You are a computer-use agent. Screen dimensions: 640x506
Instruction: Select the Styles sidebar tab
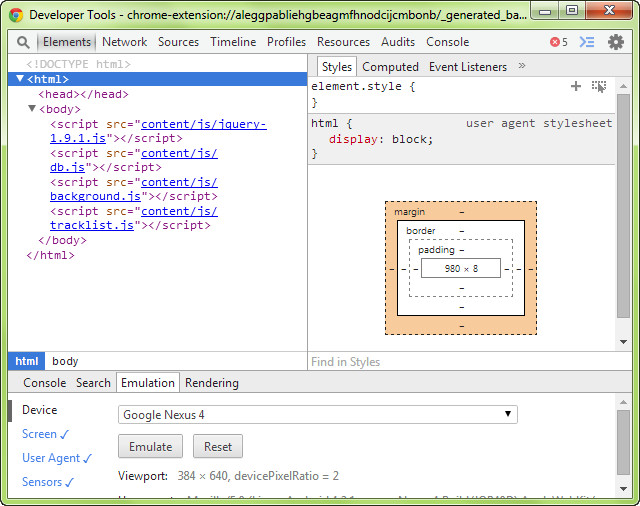pos(337,67)
